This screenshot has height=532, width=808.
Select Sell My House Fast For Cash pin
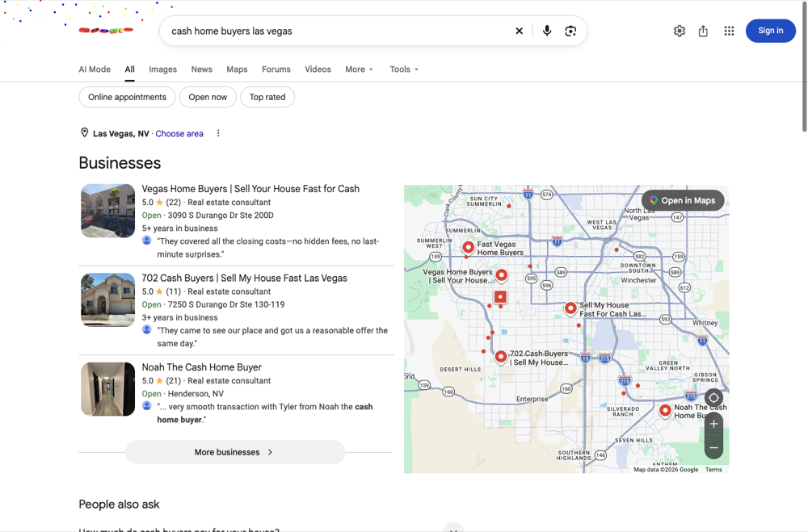click(x=570, y=308)
